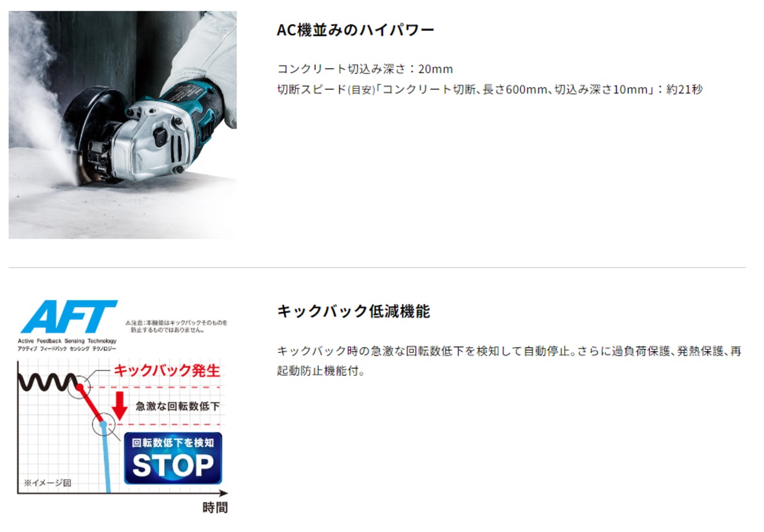Click the red キックバック発生 label
Image resolution: width=764 pixels, height=532 pixels.
click(167, 370)
